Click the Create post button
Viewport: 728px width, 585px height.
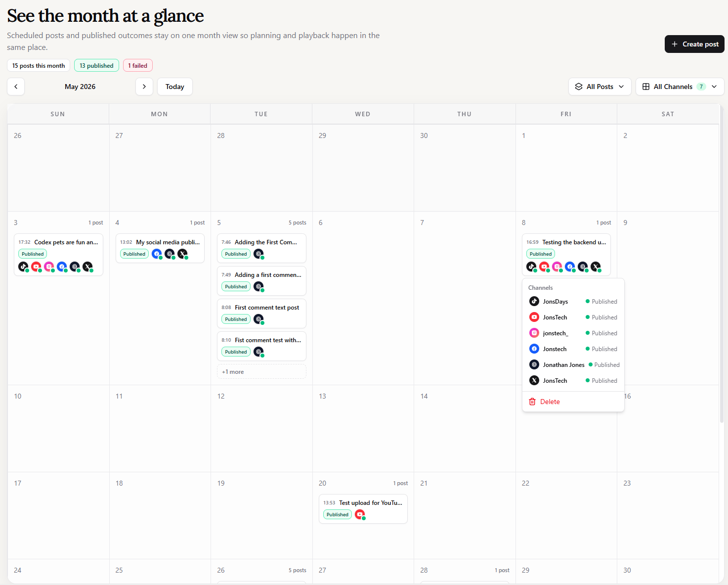tap(694, 44)
